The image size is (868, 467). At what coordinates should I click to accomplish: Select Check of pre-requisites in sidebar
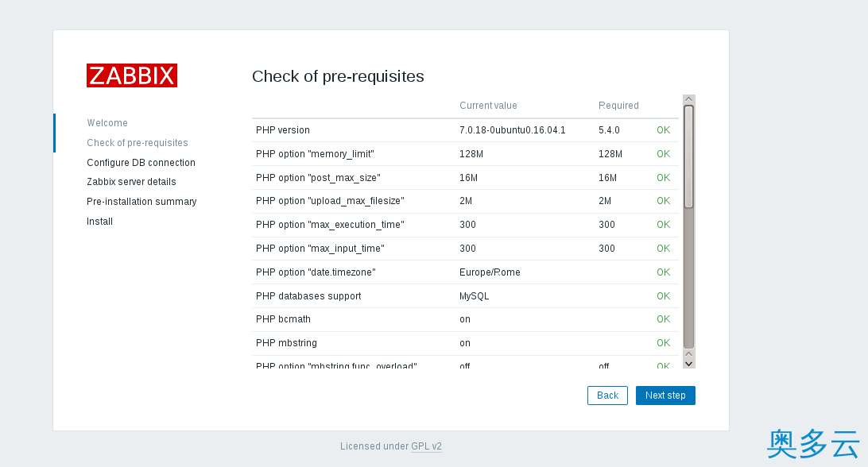pos(138,143)
